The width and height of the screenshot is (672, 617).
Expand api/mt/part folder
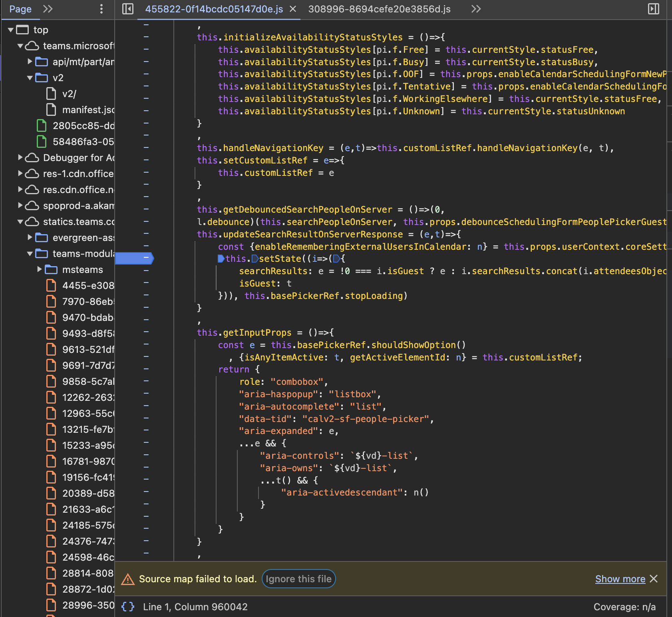[x=30, y=62]
